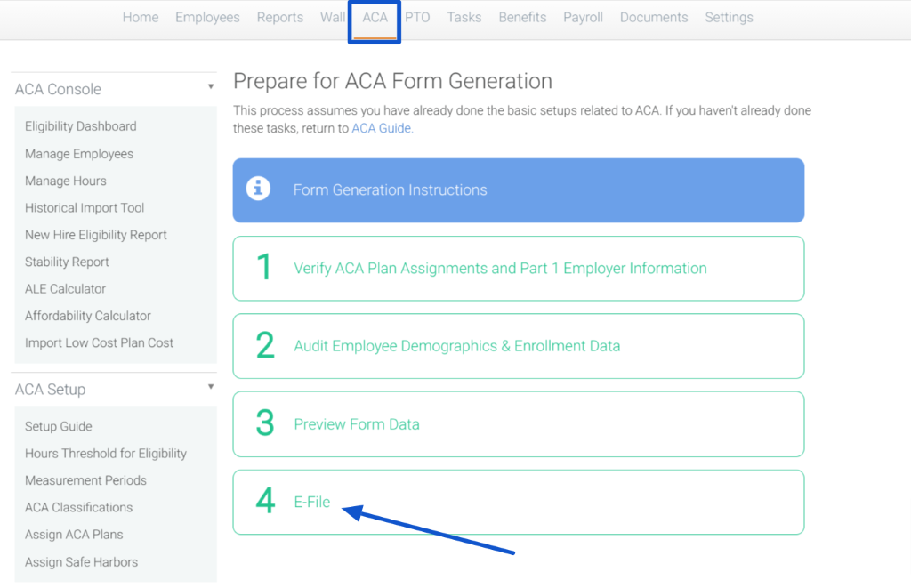Screen dimensions: 911x588
Task: Open Stability Report in sidebar
Action: click(x=67, y=262)
